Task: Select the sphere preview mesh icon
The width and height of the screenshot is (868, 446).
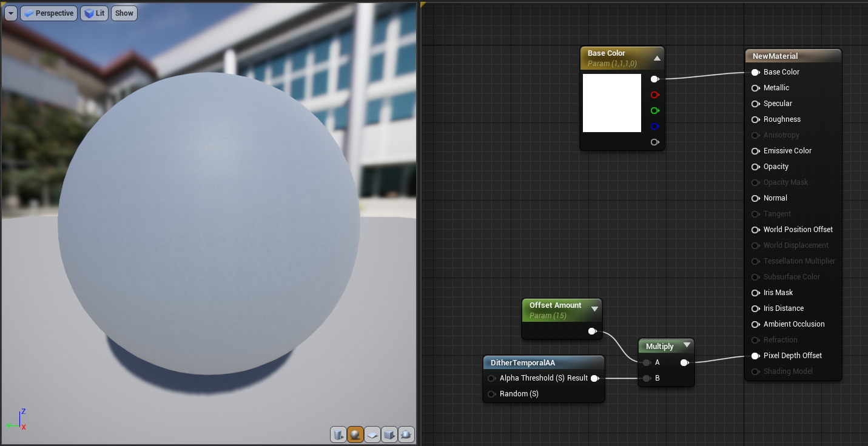Action: tap(355, 434)
